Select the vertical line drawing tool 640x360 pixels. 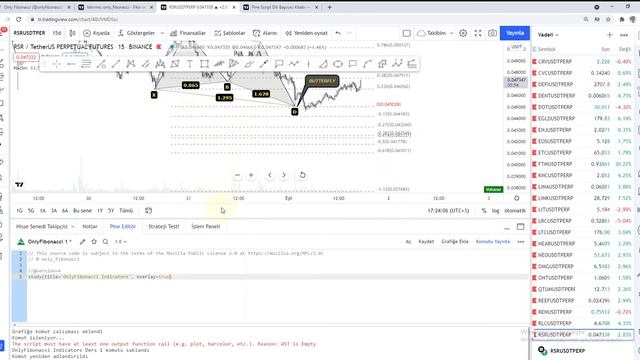pyautogui.click(x=309, y=64)
